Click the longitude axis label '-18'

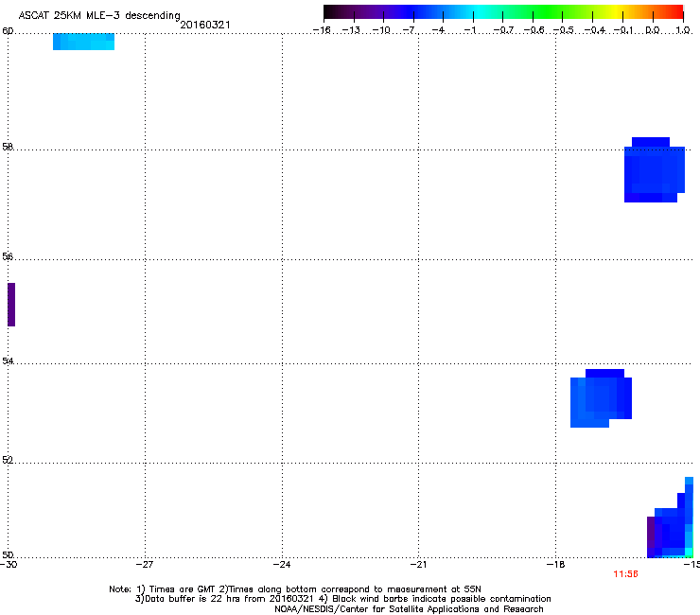(x=555, y=565)
